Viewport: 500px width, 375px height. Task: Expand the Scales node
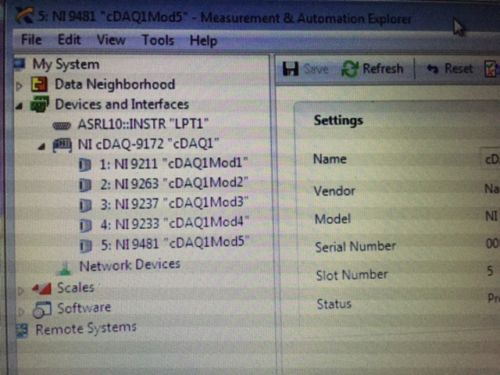click(21, 291)
